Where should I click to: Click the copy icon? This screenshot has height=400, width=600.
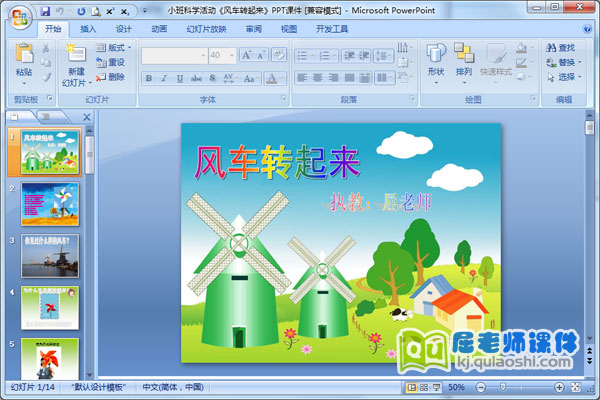46,62
